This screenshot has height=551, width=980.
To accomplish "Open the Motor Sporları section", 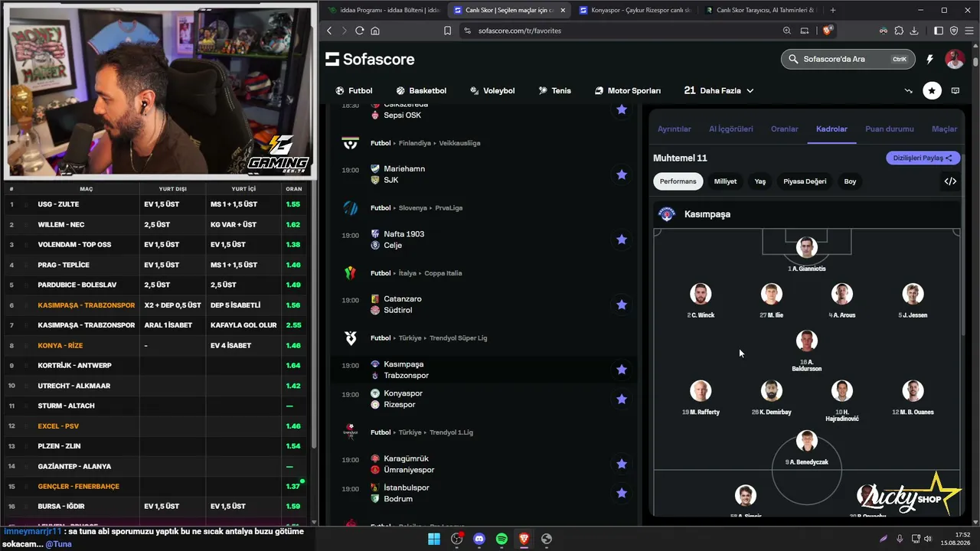I will 628,90.
